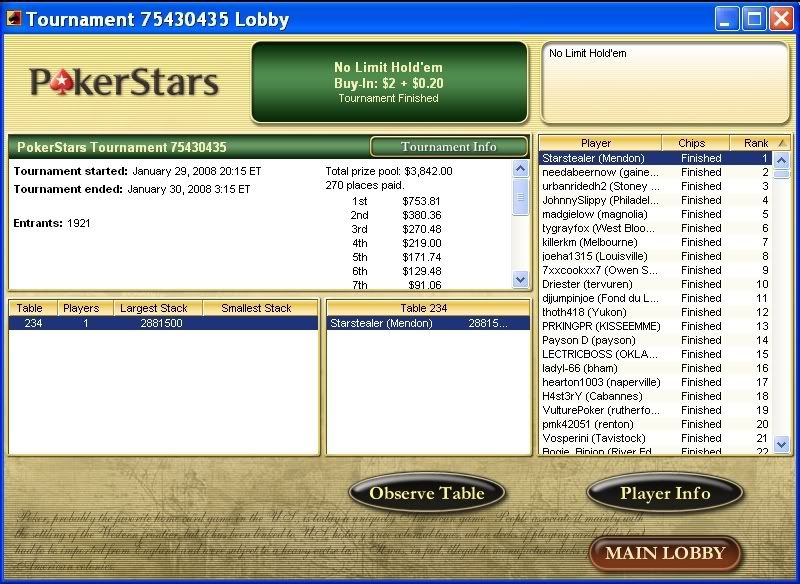Select player needabeernow ranked 2

click(656, 172)
